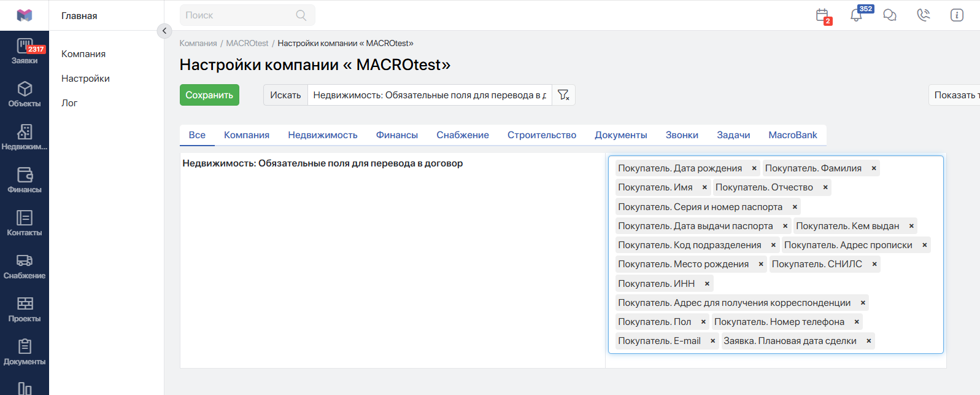Open the Объекты sidebar section
980x395 pixels.
[x=25, y=95]
